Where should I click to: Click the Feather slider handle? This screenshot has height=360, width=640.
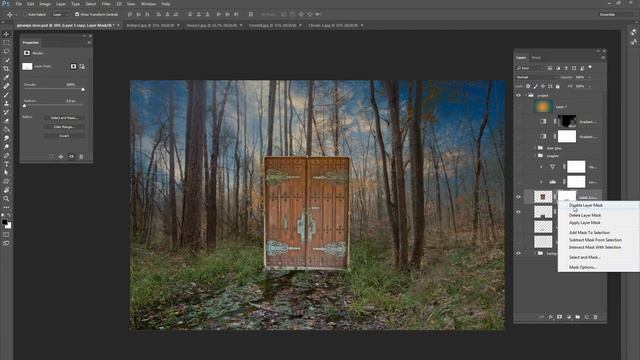click(x=24, y=106)
